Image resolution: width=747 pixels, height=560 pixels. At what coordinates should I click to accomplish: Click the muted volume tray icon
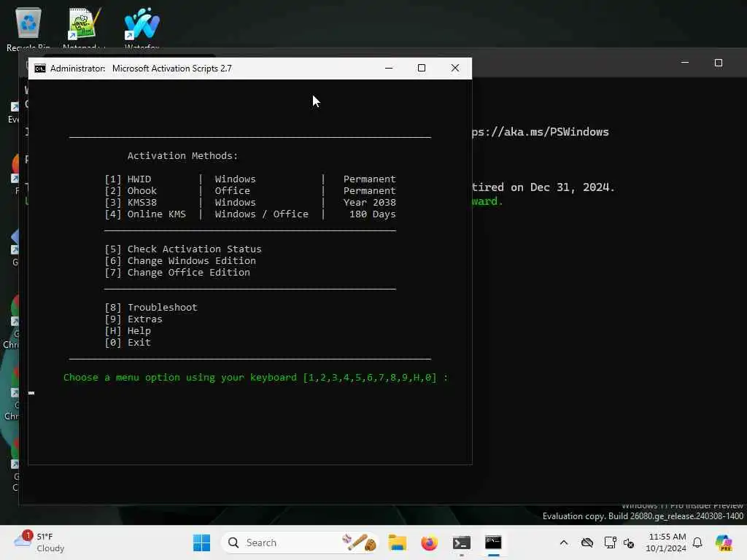pos(629,542)
